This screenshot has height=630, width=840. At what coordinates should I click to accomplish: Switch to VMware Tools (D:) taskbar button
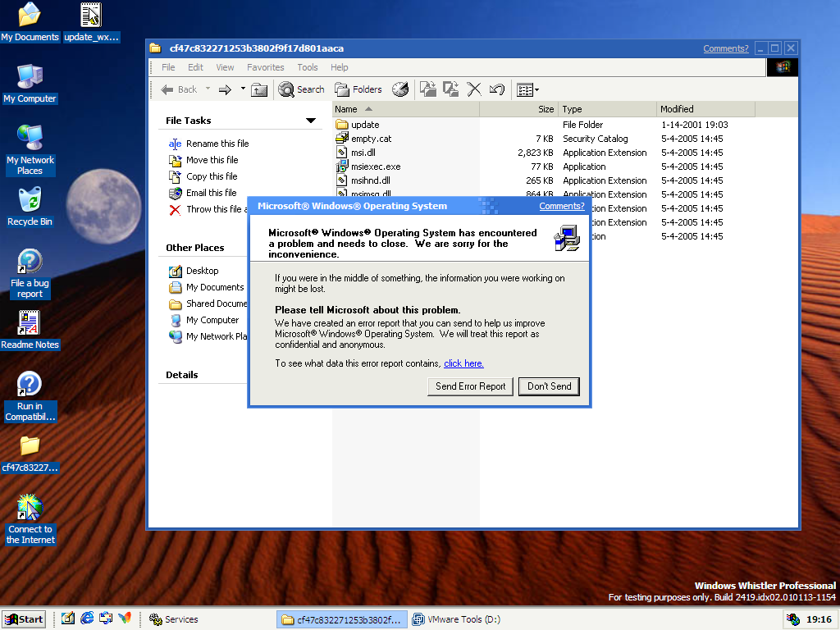(x=476, y=619)
